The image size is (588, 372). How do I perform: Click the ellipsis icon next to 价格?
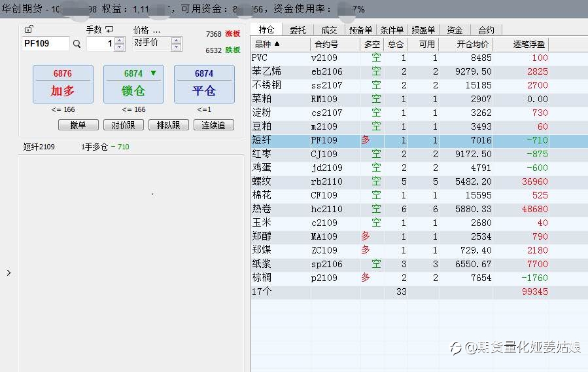(x=156, y=31)
